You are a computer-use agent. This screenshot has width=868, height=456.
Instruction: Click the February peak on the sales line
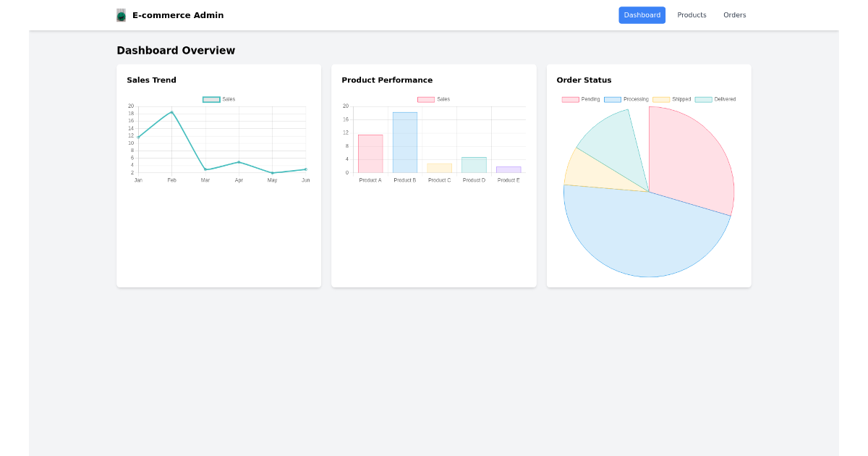tap(171, 112)
